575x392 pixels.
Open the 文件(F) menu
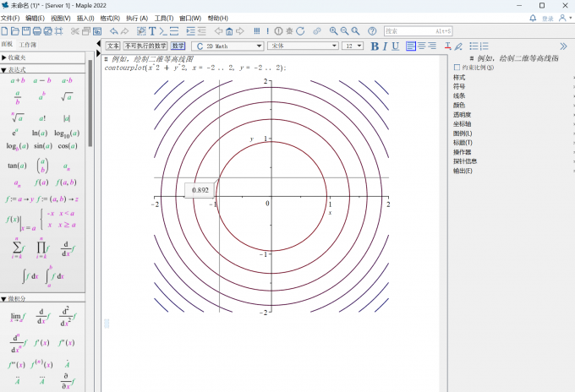click(x=10, y=18)
